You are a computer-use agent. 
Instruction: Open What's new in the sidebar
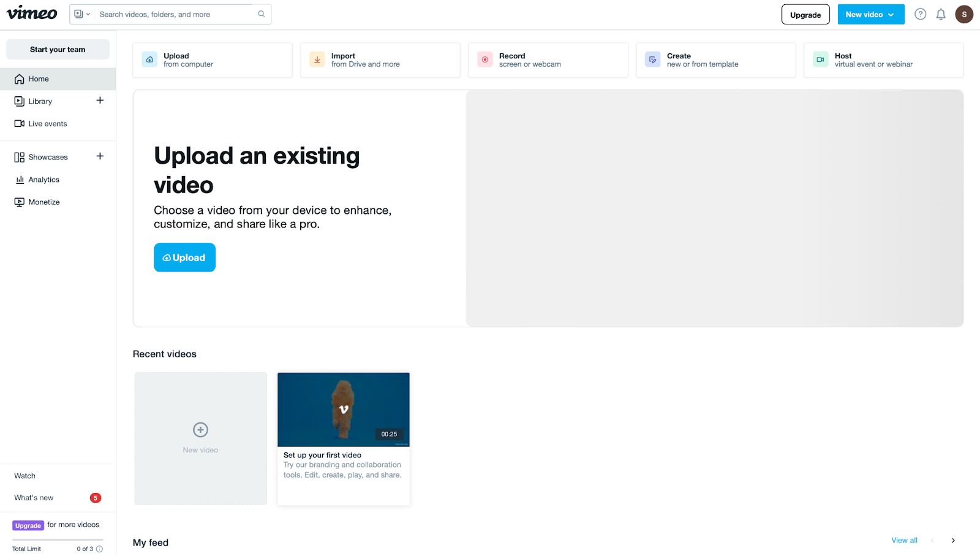[34, 498]
